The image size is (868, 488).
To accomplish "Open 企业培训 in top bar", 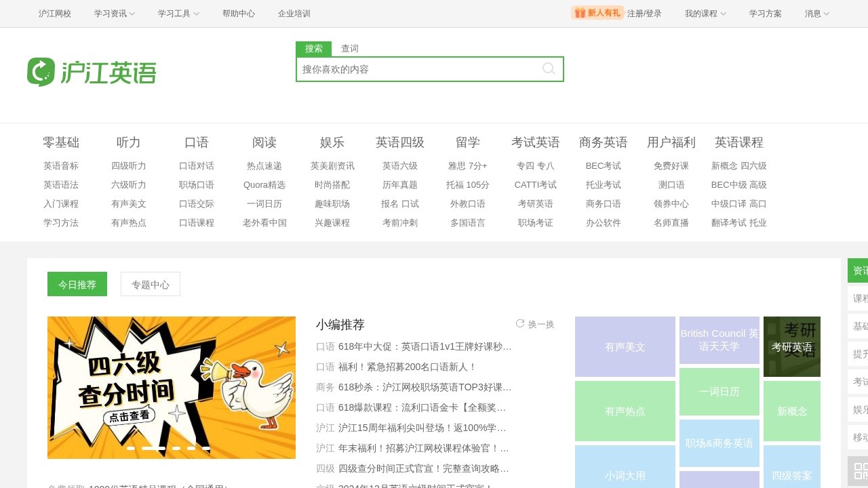I will (x=294, y=14).
